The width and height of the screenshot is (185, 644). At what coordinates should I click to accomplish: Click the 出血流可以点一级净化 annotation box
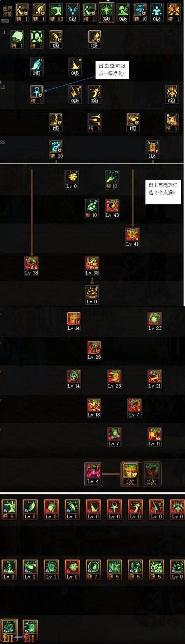tap(112, 69)
